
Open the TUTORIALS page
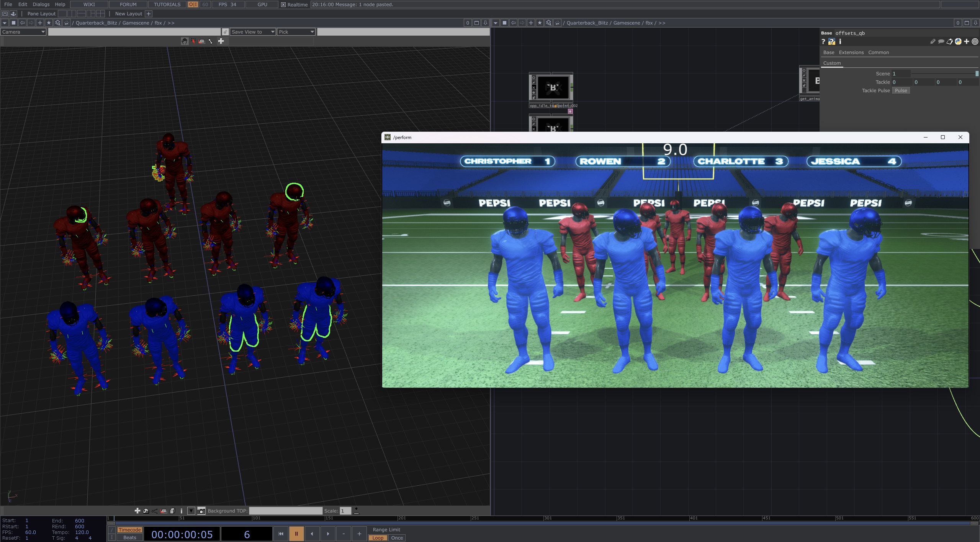pos(167,4)
